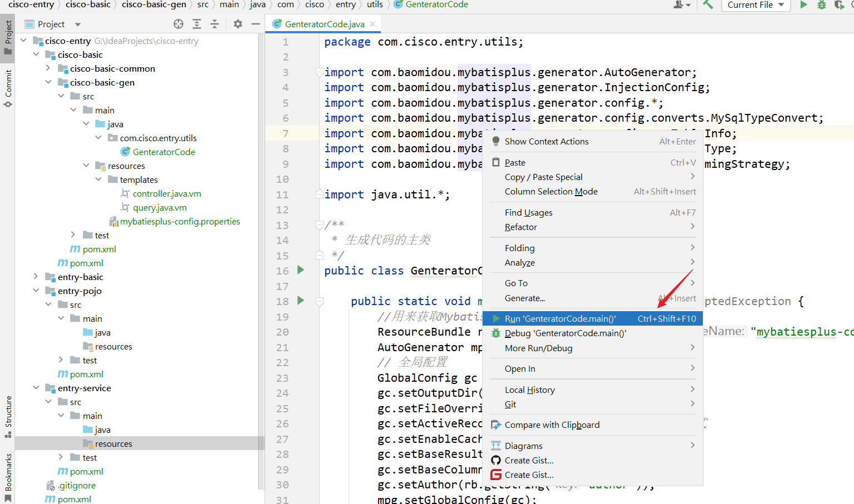Click the fold marker on line 3 imports

[x=319, y=72]
